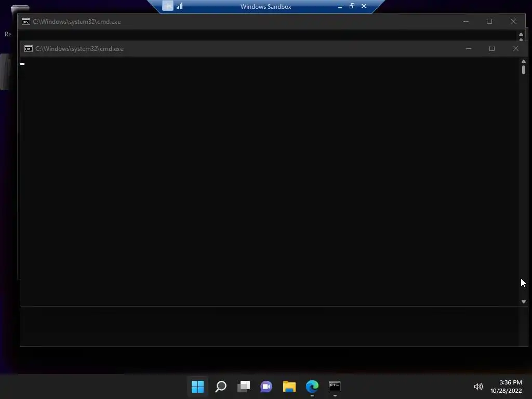
Task: Minimize the back cmd.exe window
Action: tap(466, 21)
